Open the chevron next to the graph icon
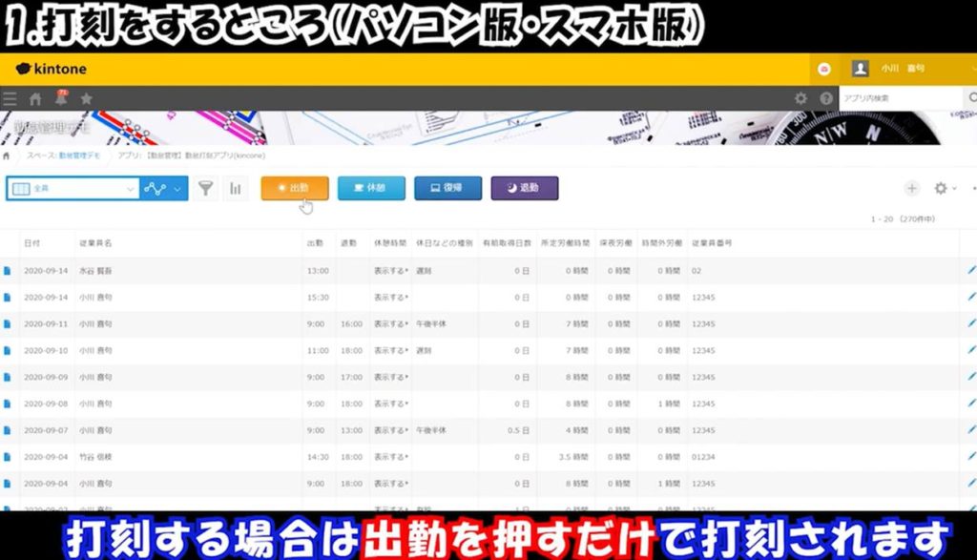Image resolution: width=977 pixels, height=560 pixels. tap(177, 189)
